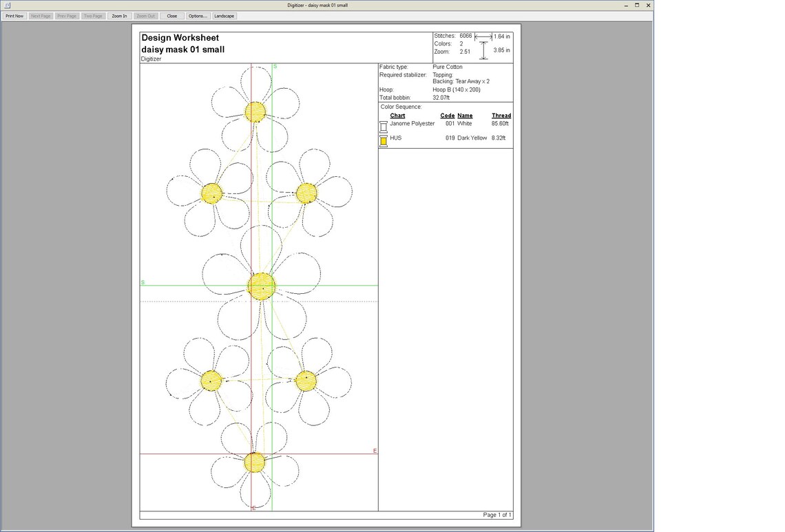
Task: Minimize the Digitizer preview window
Action: 626,5
